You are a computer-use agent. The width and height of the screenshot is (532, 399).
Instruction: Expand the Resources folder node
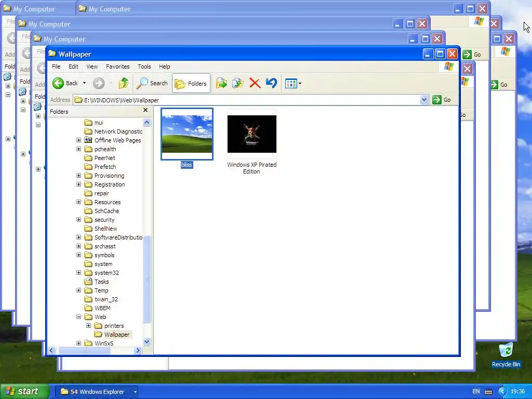click(x=79, y=202)
